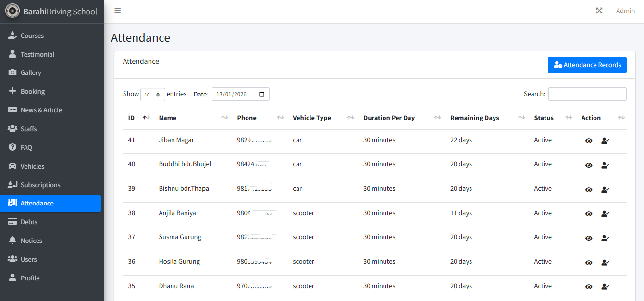Click the Search input field
The image size is (644, 301).
coord(587,94)
